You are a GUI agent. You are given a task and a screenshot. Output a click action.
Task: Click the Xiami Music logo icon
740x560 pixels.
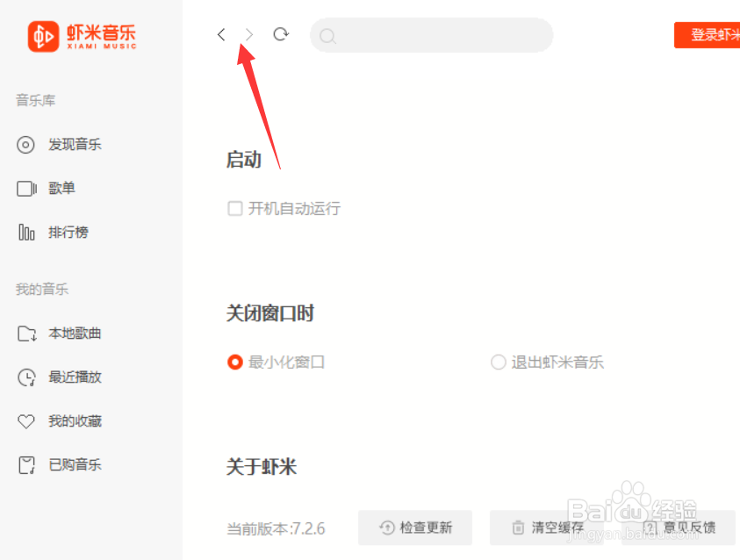[x=43, y=36]
